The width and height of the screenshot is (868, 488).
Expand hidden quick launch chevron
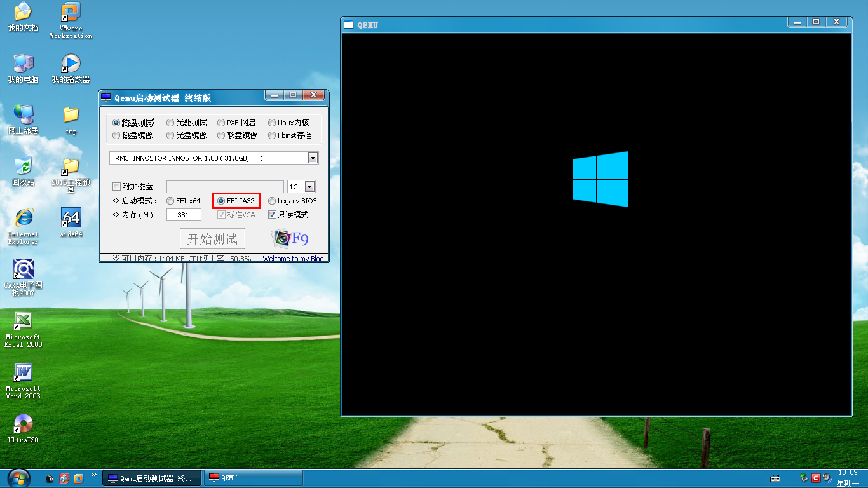[94, 474]
